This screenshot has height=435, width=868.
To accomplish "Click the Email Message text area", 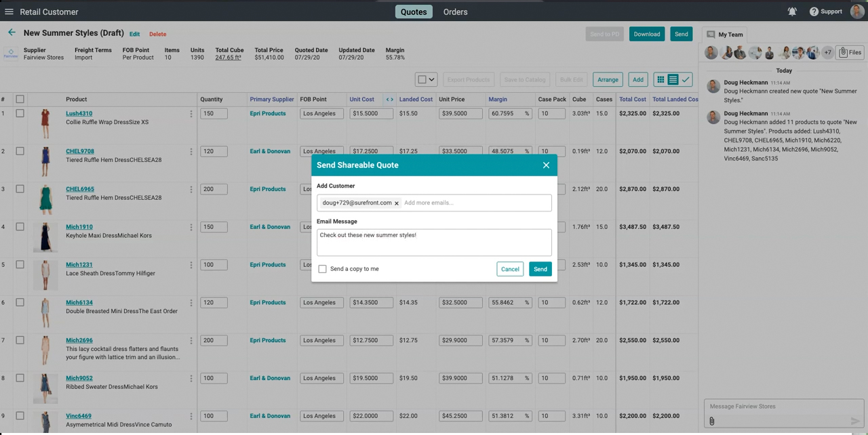I will pos(434,243).
